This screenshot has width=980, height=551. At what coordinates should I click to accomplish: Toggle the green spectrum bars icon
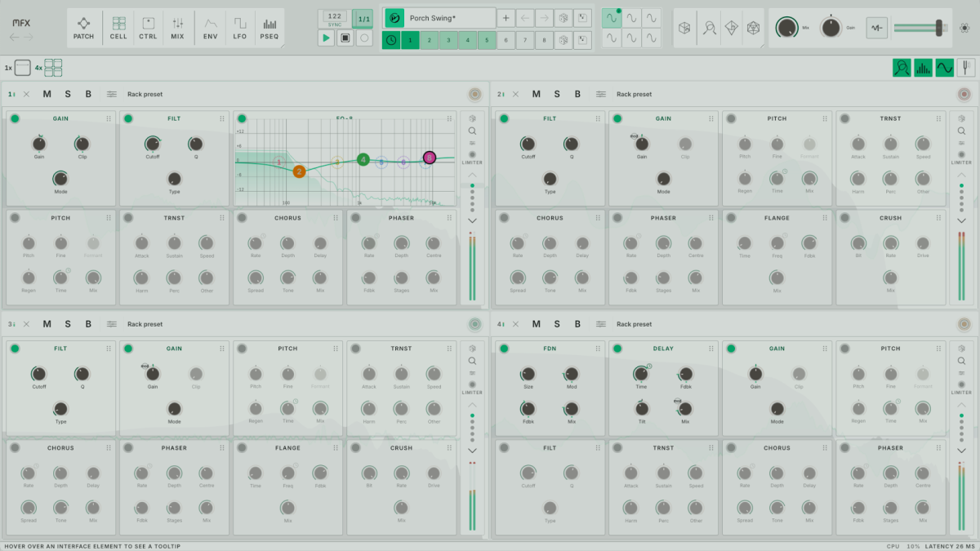point(923,68)
